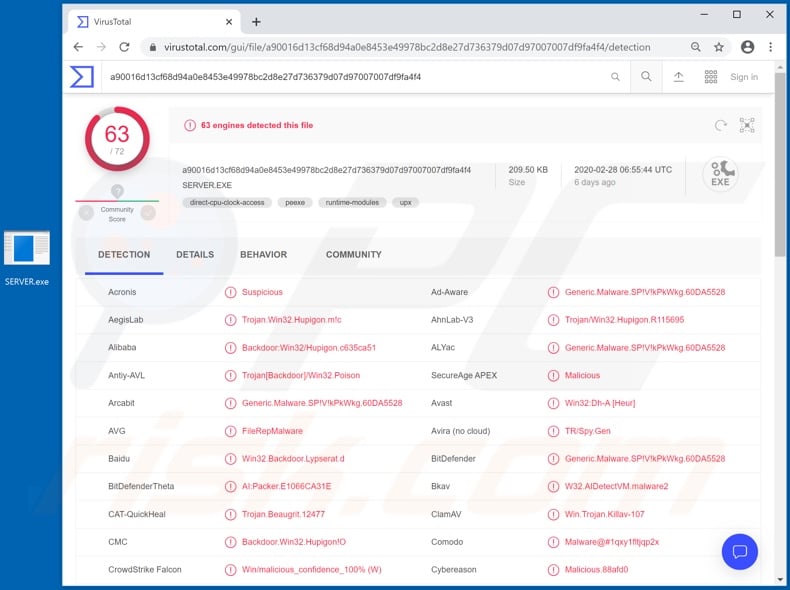Open the Chrome profile avatar

click(746, 47)
